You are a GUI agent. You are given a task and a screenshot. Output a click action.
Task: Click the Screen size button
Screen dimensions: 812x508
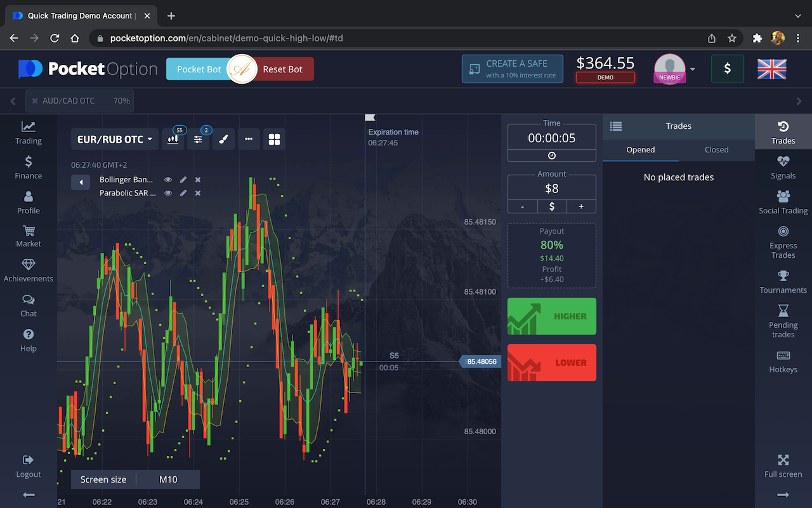(x=103, y=479)
